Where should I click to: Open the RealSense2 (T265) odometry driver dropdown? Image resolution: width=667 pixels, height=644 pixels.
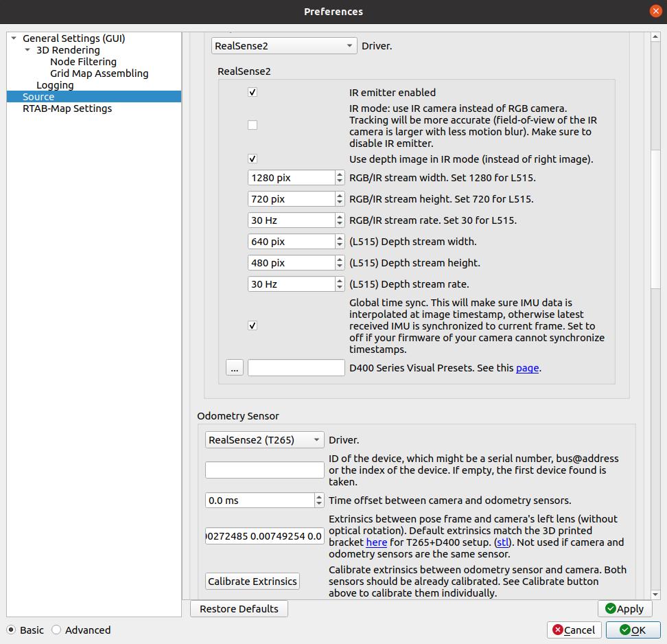click(264, 440)
